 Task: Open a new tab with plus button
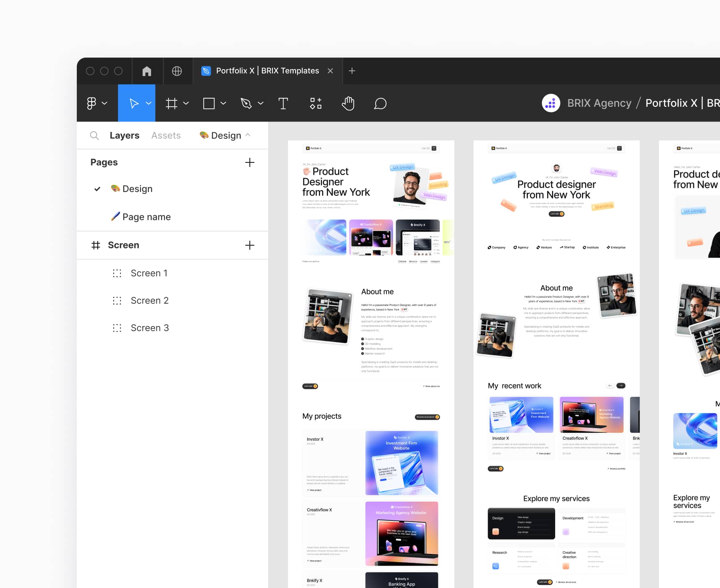click(x=352, y=71)
